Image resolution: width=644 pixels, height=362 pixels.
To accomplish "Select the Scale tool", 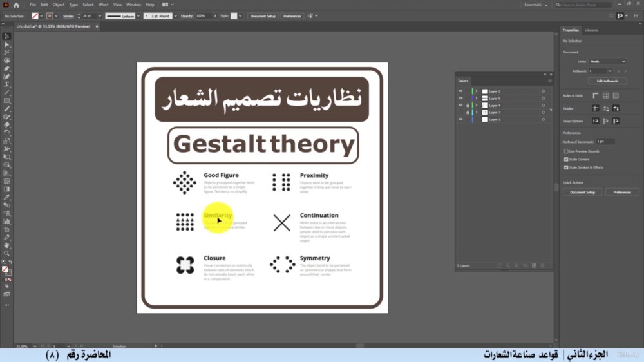I will pos(6,141).
